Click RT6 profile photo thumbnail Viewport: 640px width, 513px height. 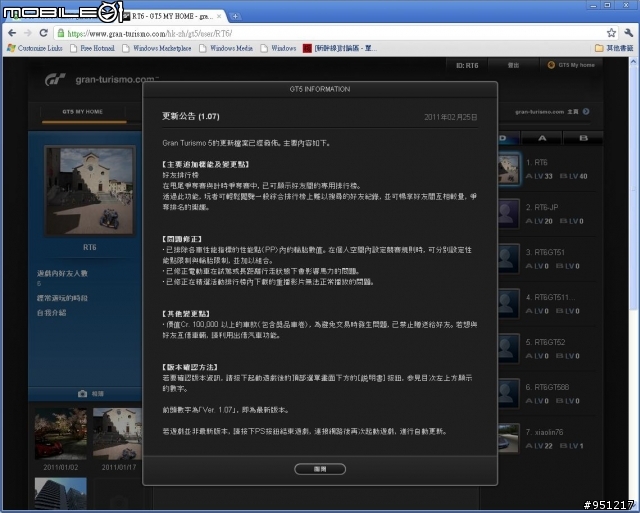pos(90,191)
